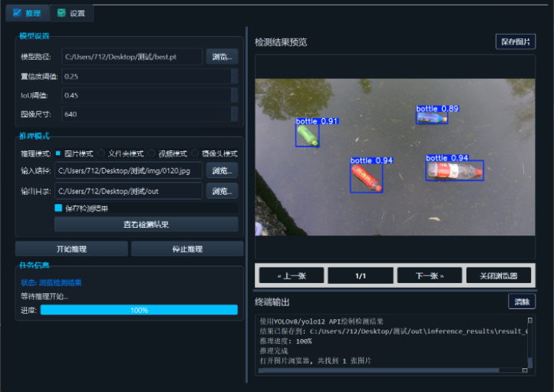Click 状态: 浏览检测结果 status text

51,283
